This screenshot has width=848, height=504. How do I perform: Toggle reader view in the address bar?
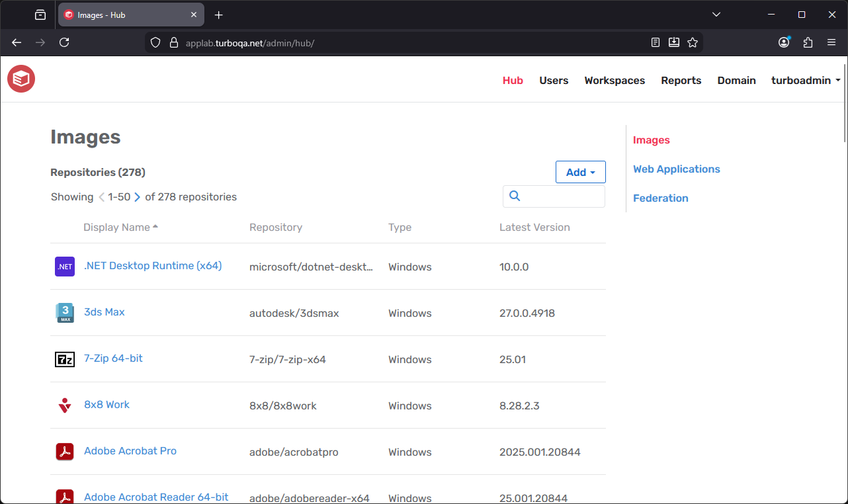[655, 42]
